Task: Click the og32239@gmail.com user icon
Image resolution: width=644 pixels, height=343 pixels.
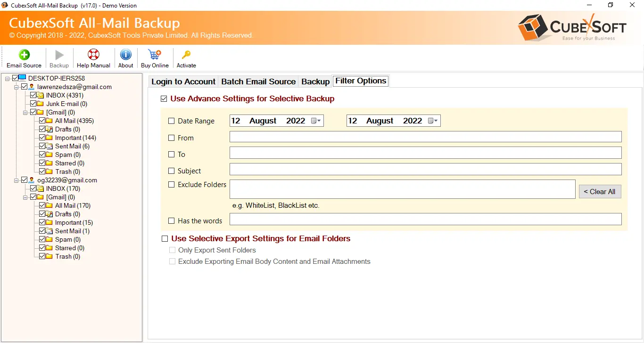Action: coord(32,180)
